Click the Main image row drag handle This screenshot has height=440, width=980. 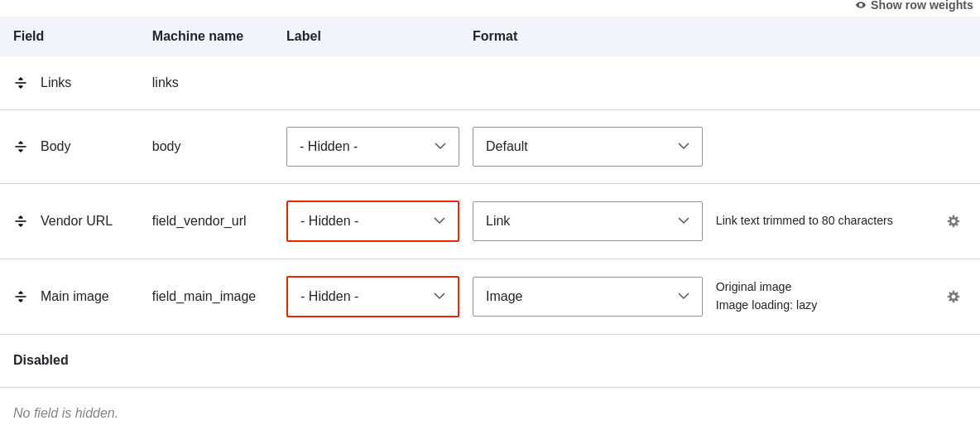(21, 297)
